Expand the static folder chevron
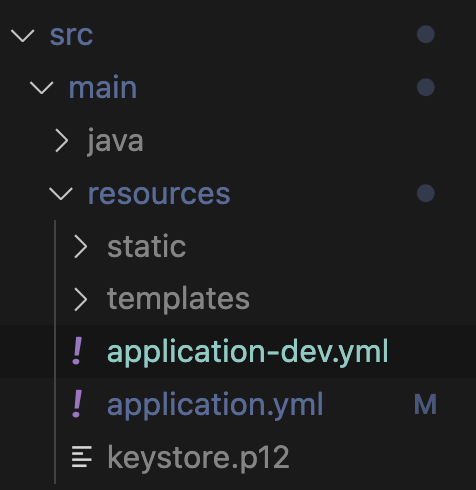This screenshot has width=476, height=490. (x=81, y=247)
